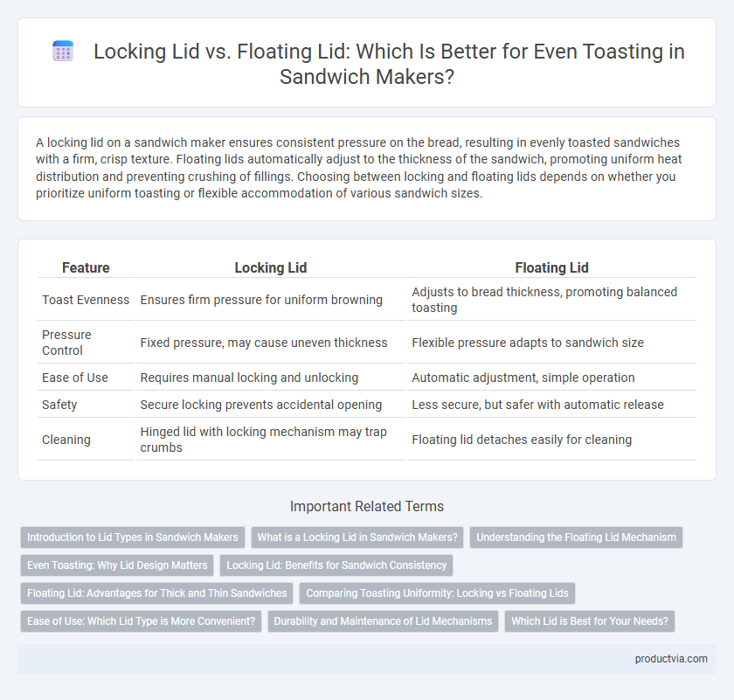Select Understanding the Floating Lid Mechanism tag

576,537
